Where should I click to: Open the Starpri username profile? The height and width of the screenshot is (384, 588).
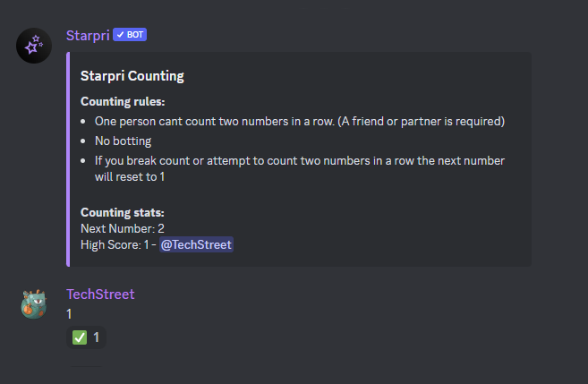coord(87,35)
